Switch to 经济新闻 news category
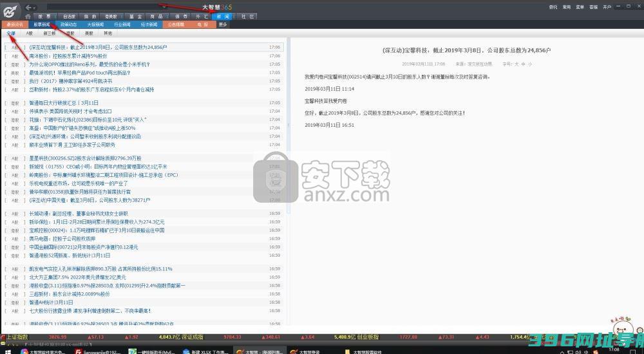Viewport: 644px width, 354px height. click(x=149, y=24)
